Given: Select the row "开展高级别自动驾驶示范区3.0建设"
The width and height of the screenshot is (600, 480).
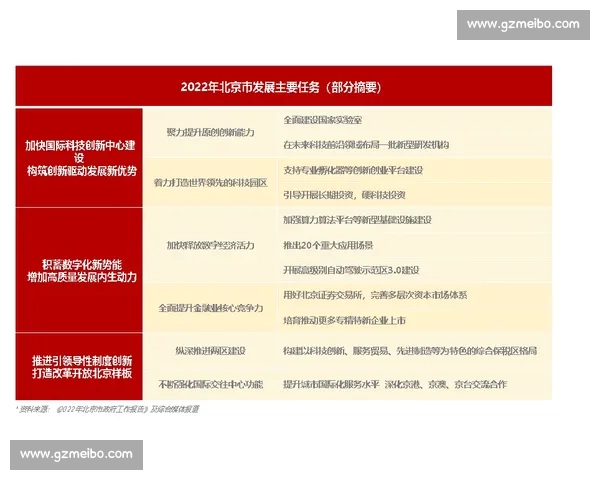Looking at the screenshot, I should point(415,270).
